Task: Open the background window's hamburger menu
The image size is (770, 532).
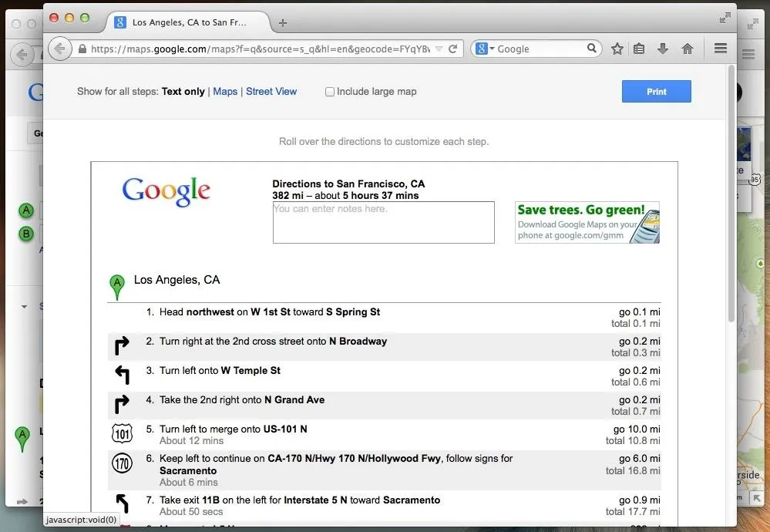Action: click(x=748, y=54)
